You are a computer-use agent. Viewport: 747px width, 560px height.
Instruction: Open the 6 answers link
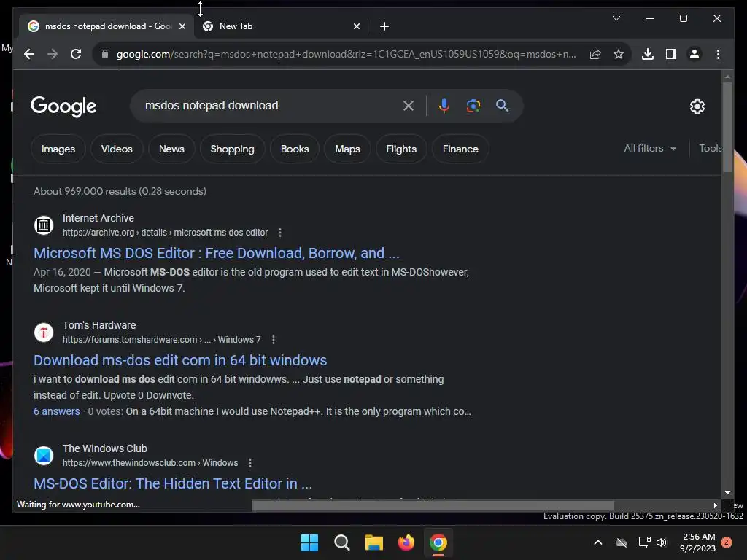pos(57,411)
